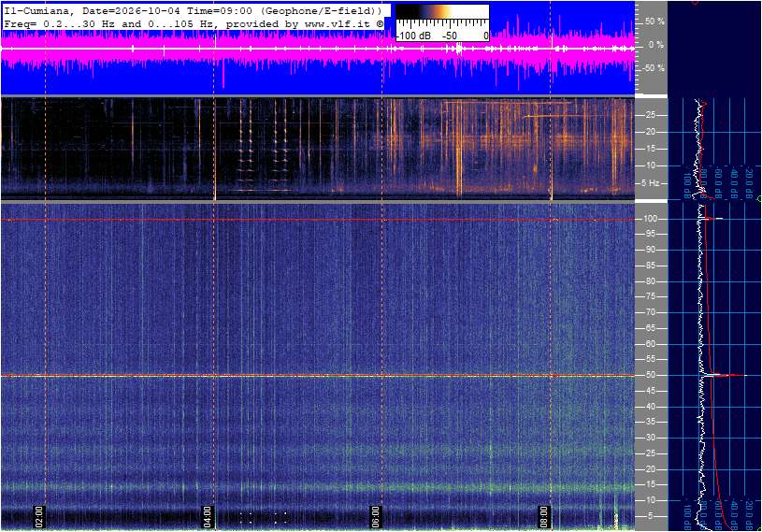The image size is (762, 532).
Task: Click the 50 % amplitude scale label
Action: 654,22
